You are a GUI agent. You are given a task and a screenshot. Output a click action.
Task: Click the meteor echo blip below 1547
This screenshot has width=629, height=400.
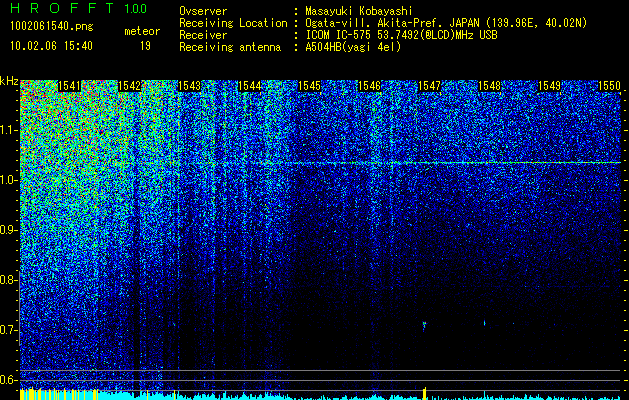pos(424,325)
